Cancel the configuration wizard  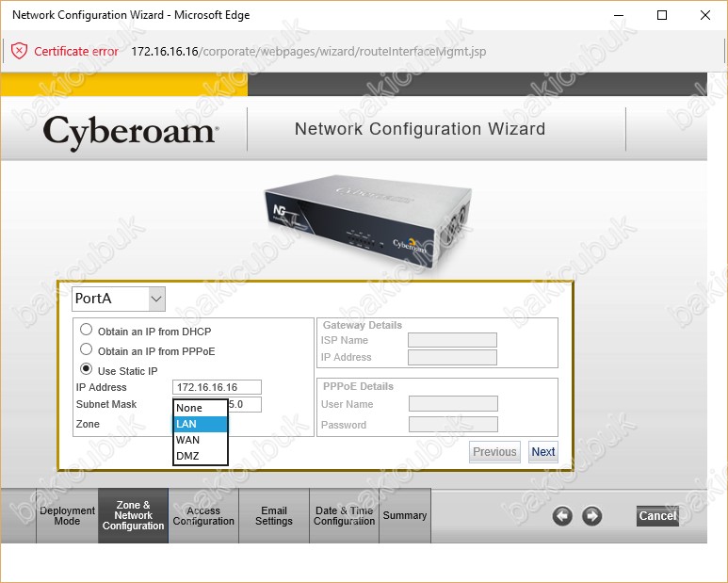pos(657,516)
